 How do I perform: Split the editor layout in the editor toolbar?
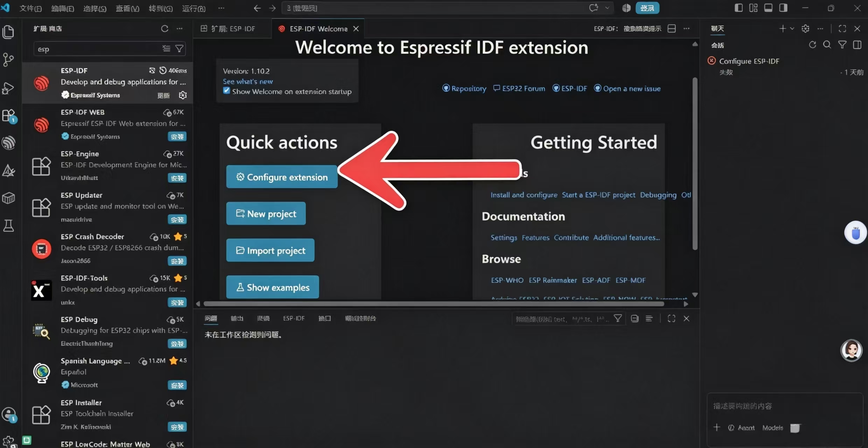671,28
